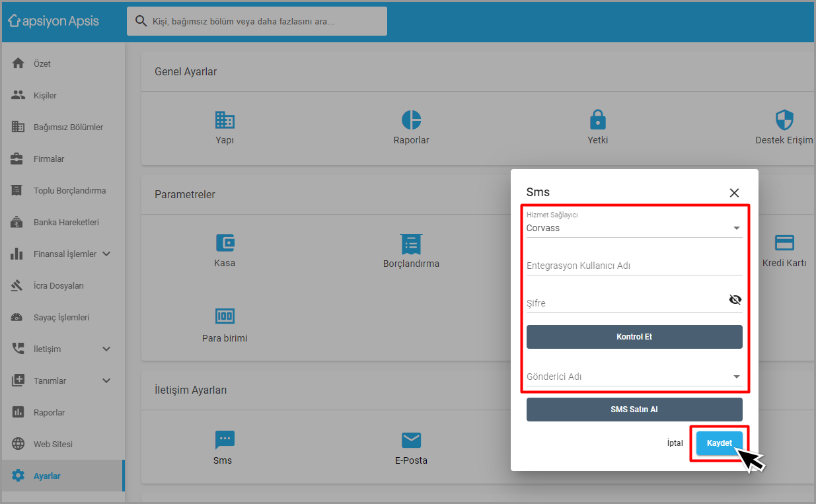Screen dimensions: 816x504
Task: Click the Kaydet save button
Action: [720, 443]
